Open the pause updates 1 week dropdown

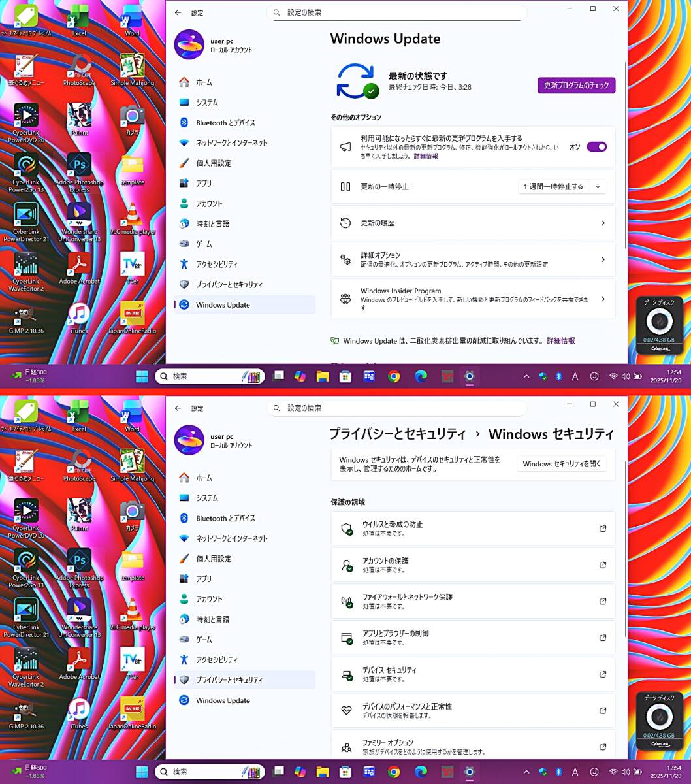(x=562, y=187)
